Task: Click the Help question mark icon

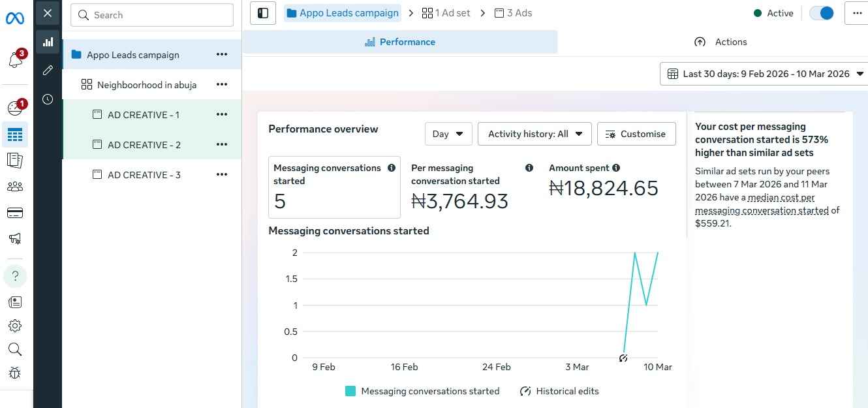Action: point(15,276)
